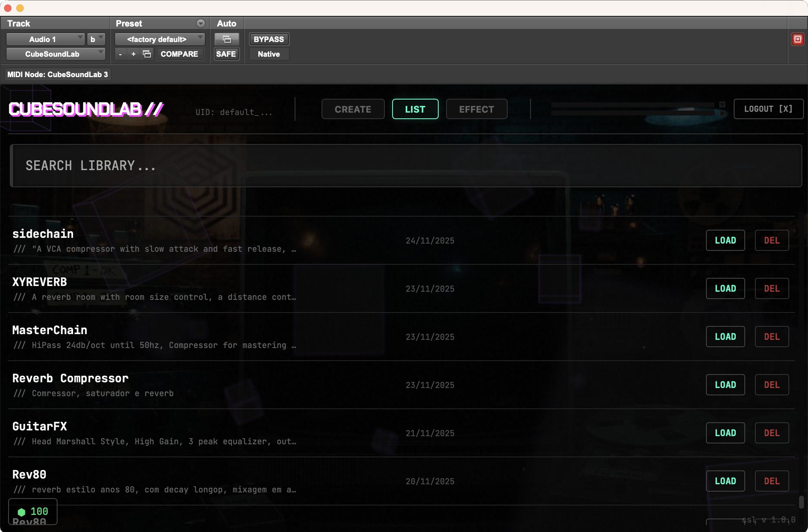The width and height of the screenshot is (808, 532).
Task: Open the Preset menu circular arrow
Action: 200,23
